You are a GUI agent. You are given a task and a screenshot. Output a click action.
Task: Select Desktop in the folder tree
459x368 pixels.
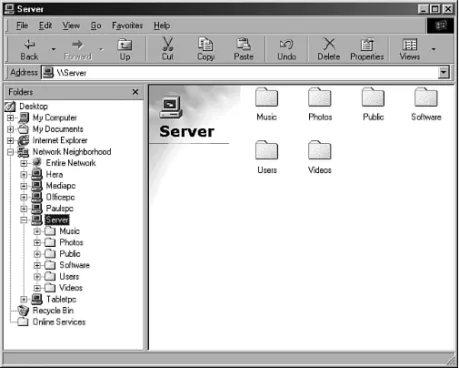coord(34,106)
